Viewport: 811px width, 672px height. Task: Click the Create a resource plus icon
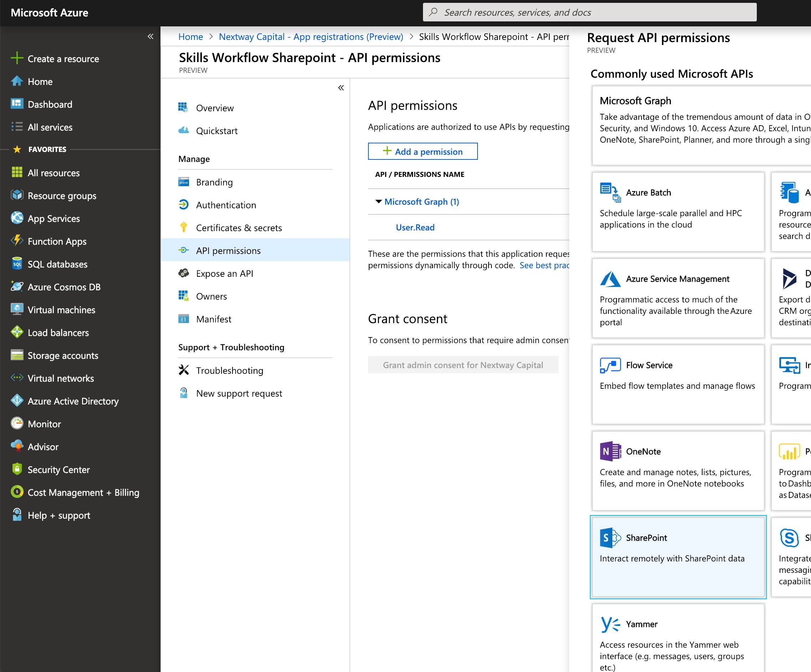coord(17,58)
